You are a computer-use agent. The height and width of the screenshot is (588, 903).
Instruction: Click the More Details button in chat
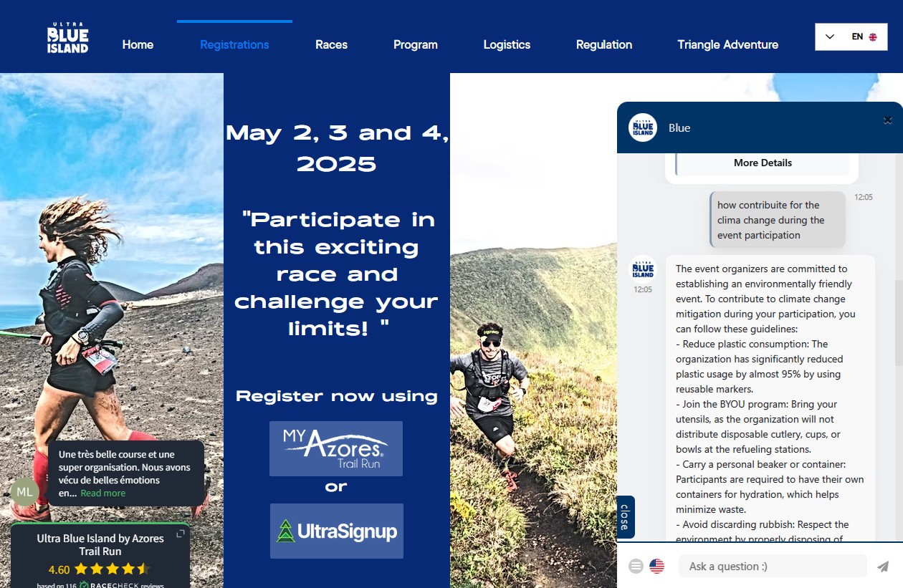[x=763, y=163]
